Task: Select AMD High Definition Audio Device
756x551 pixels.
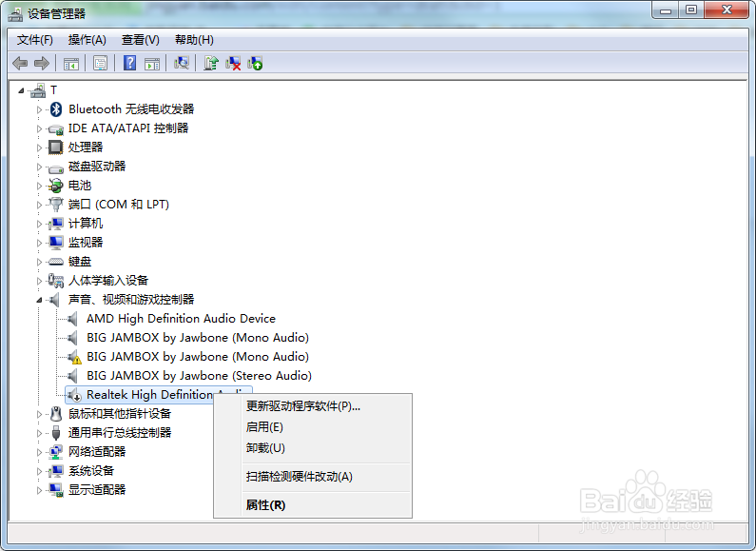Action: coord(181,319)
